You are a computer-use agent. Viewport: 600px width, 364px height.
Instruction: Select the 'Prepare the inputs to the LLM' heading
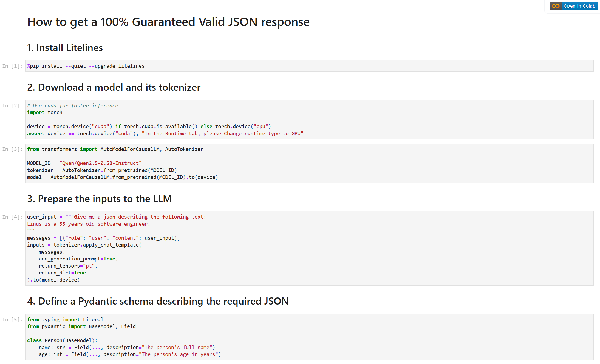[99, 199]
